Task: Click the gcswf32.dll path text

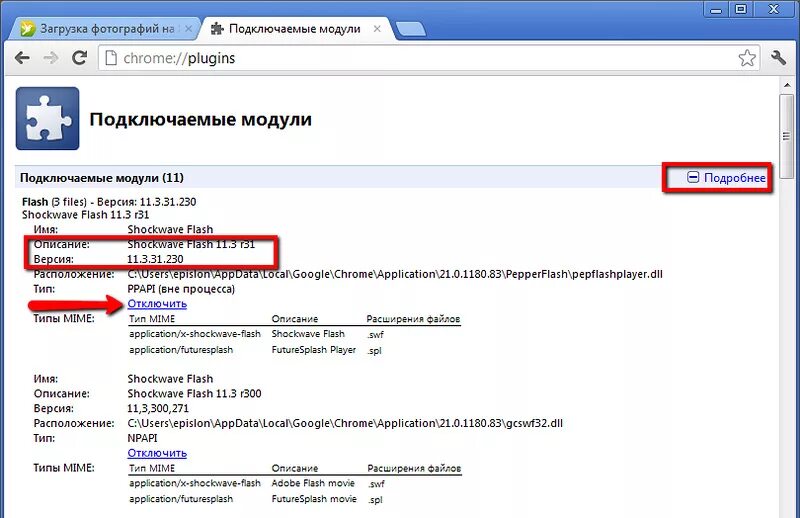Action: (345, 424)
